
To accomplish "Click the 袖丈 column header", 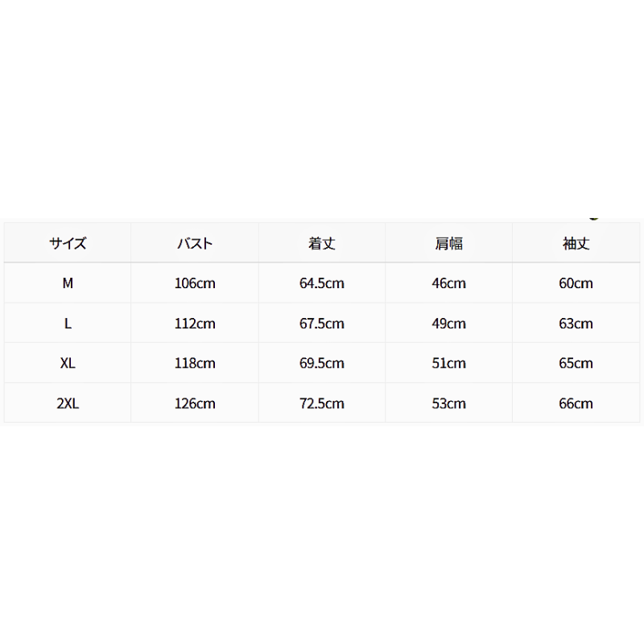I will 576,244.
